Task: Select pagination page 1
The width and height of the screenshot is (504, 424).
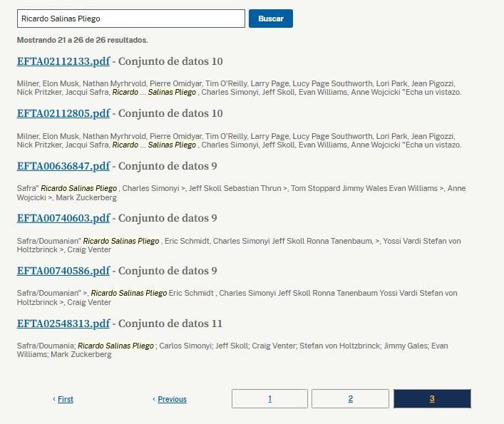Action: click(x=269, y=398)
